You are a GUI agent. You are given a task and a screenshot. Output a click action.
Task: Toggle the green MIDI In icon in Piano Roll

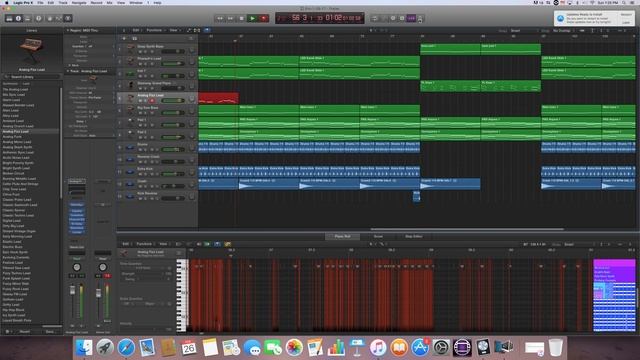(x=207, y=244)
